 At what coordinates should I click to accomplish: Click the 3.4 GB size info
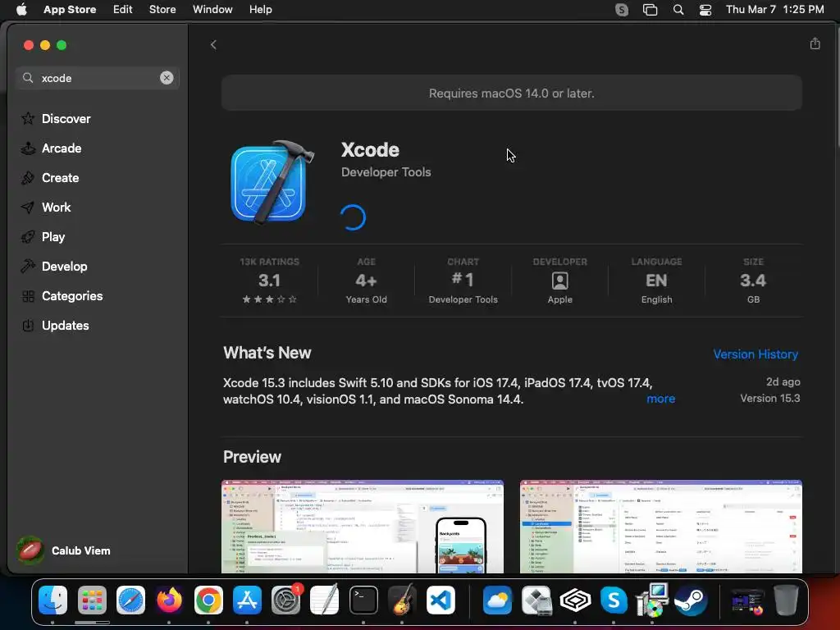tap(753, 281)
